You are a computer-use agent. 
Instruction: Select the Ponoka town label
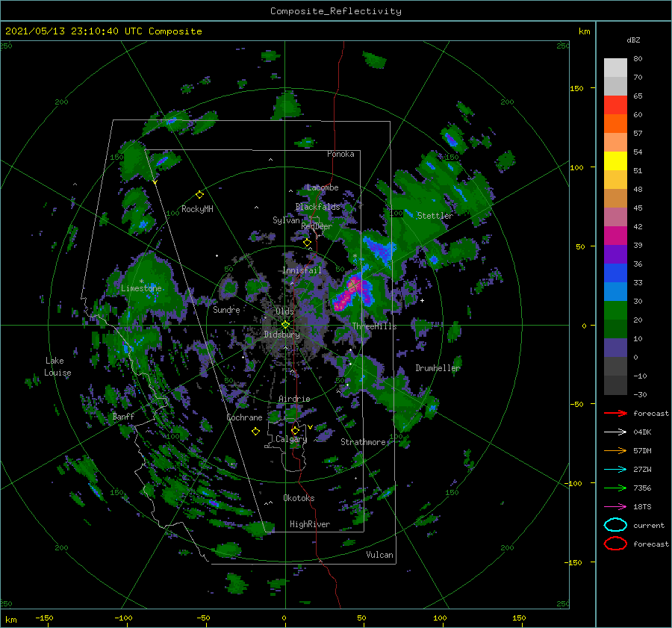coord(340,154)
